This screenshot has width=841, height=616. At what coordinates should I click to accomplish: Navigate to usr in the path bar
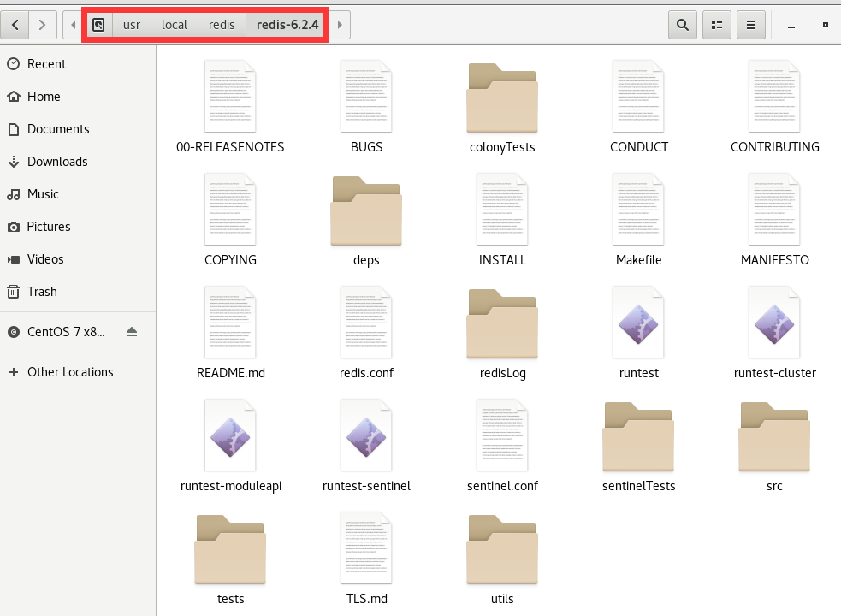(x=132, y=25)
